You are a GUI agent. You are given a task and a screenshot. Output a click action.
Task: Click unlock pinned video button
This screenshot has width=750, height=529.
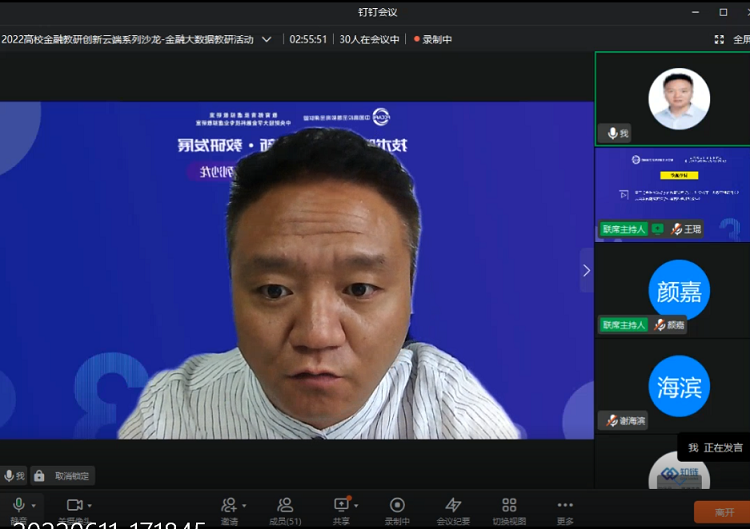62,476
